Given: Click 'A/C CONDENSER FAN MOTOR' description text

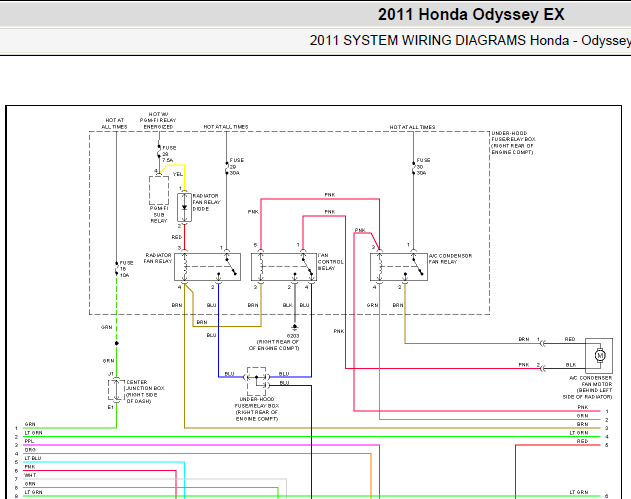Looking at the screenshot, I should [588, 388].
